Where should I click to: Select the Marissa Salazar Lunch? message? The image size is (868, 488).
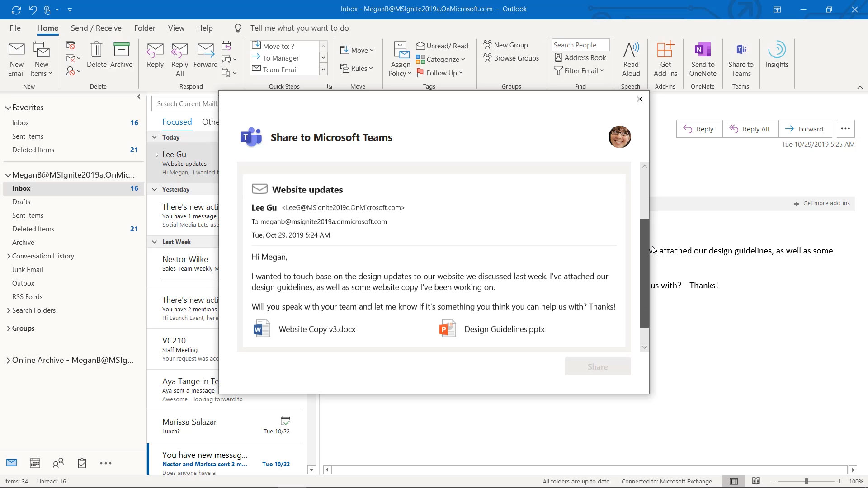tap(226, 426)
